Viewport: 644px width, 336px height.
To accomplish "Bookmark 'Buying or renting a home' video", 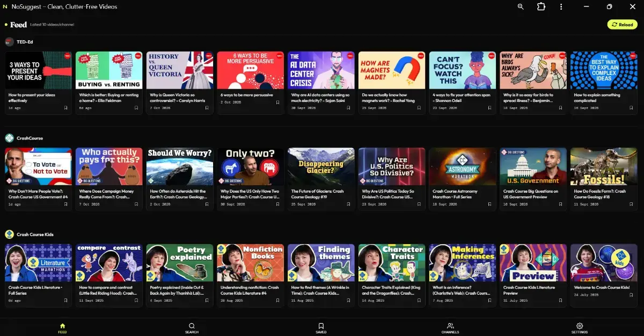I will [137, 108].
